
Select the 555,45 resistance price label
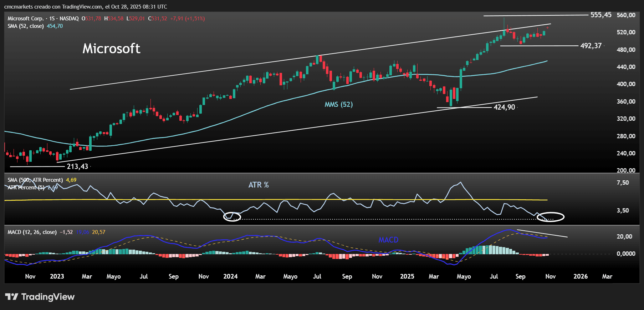[x=600, y=15]
